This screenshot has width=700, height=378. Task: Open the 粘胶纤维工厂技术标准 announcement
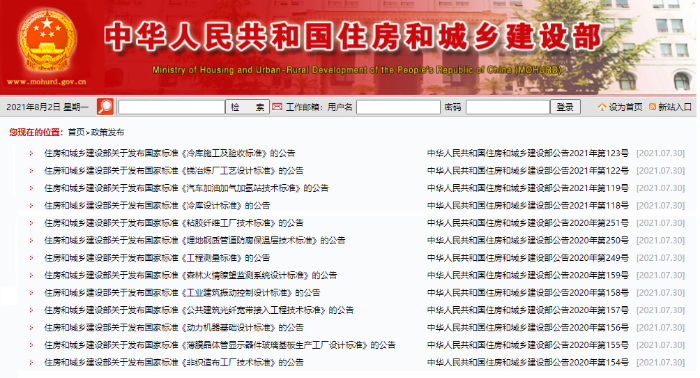pos(174,223)
